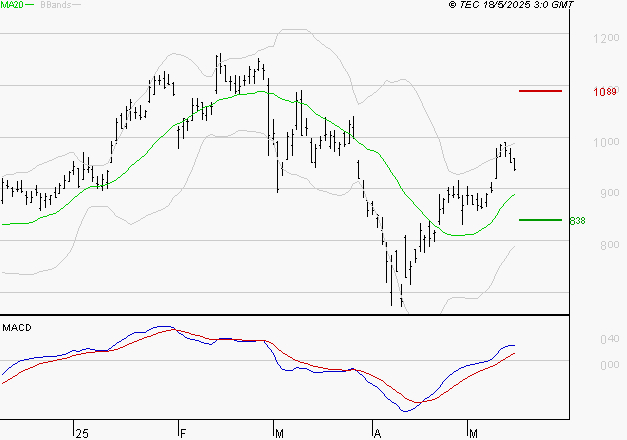Click the green 838 support line

point(540,220)
